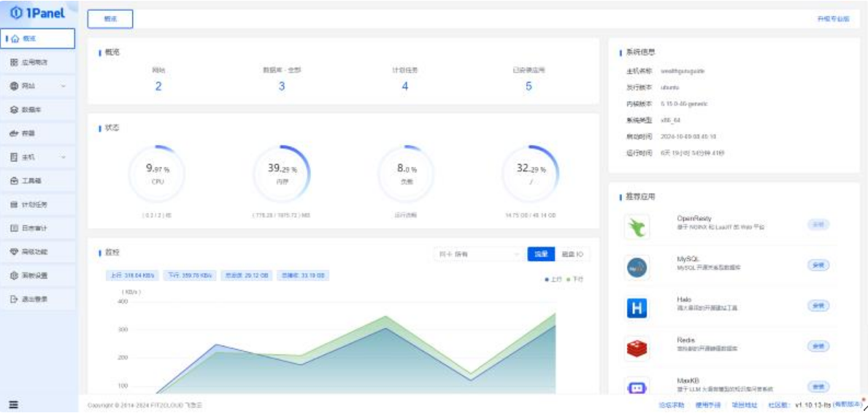Select the Toolbox (工具箱) sidebar icon

[x=14, y=181]
